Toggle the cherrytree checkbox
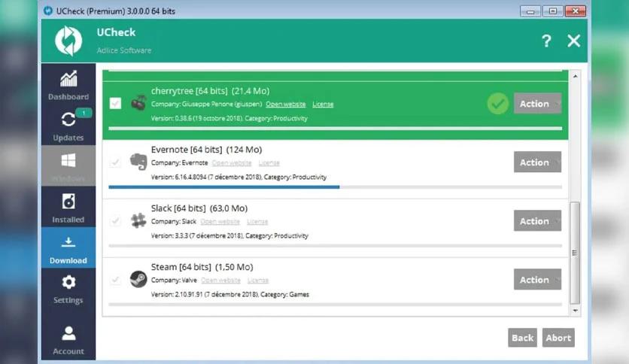This screenshot has width=629, height=364. click(x=115, y=104)
